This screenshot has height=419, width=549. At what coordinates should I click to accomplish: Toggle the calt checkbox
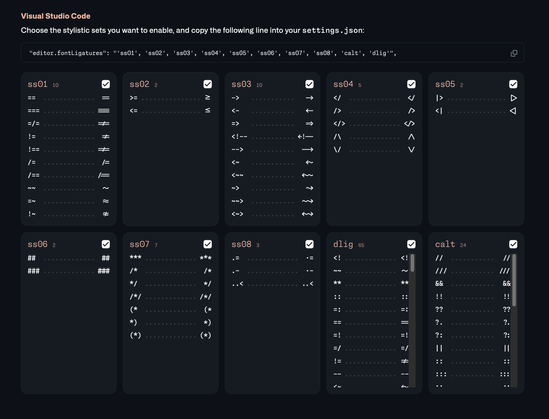(513, 244)
